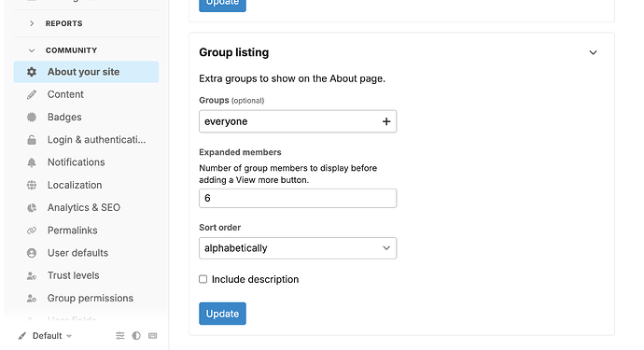Screen dimensions: 644x350
Task: Click Update button under Include description
Action: click(223, 314)
